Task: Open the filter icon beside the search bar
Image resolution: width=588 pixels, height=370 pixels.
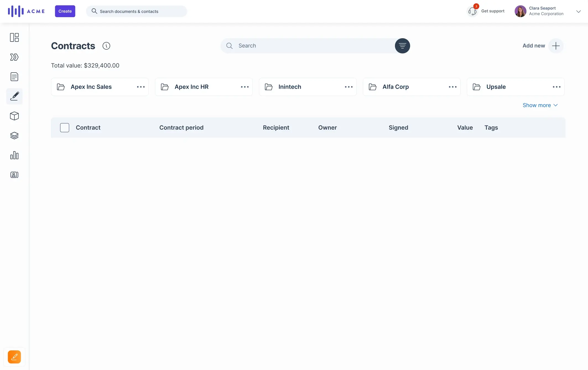Action: (x=402, y=46)
